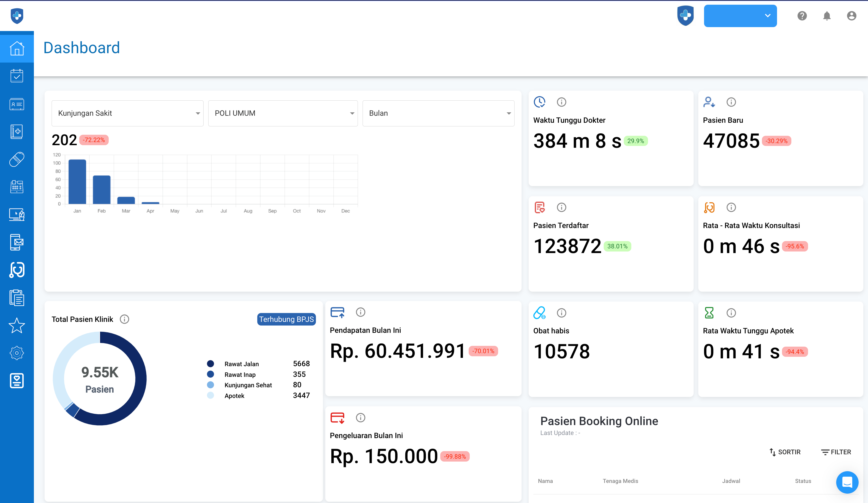Screen dimensions: 868x503
Task: Click the notification bell icon
Action: (x=827, y=16)
